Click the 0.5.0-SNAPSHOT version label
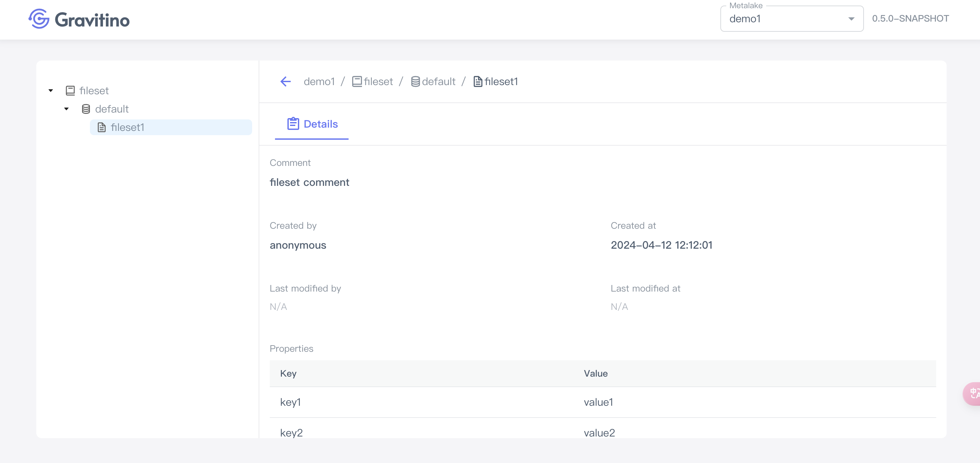The height and width of the screenshot is (463, 980). pos(910,19)
